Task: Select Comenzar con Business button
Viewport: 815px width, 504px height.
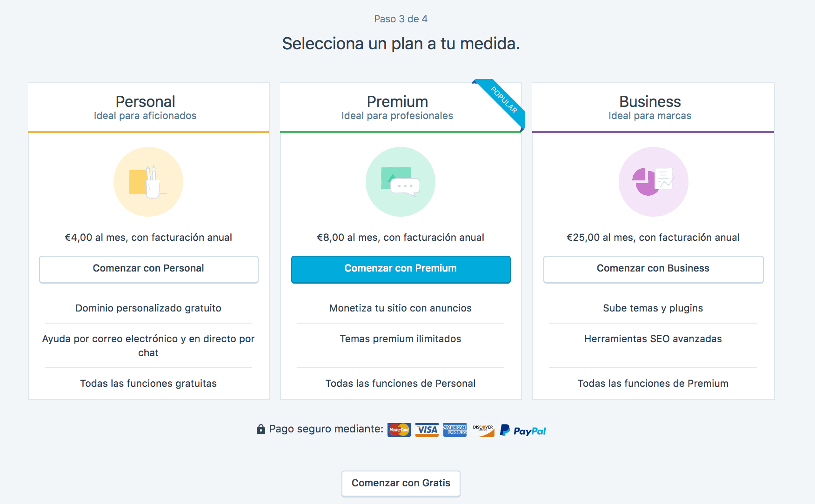Action: 654,269
